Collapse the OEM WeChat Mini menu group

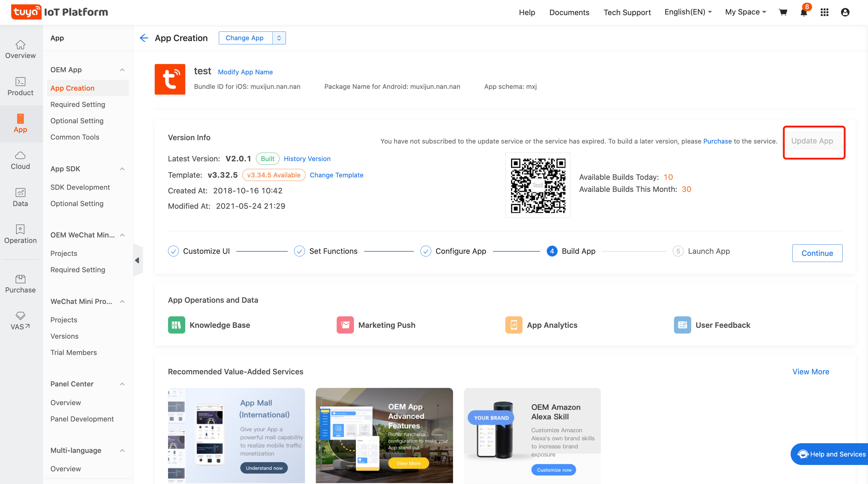click(x=122, y=235)
